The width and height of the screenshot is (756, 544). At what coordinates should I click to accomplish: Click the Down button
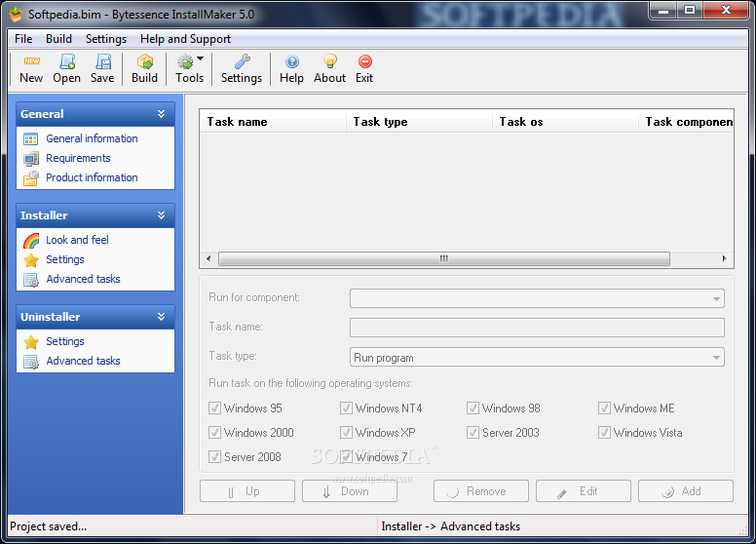(350, 491)
